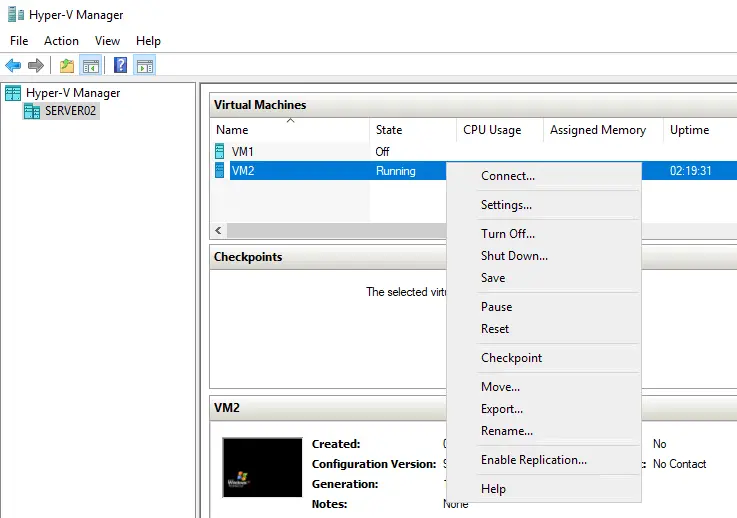Open the Action menu
737x518 pixels.
[x=61, y=41]
